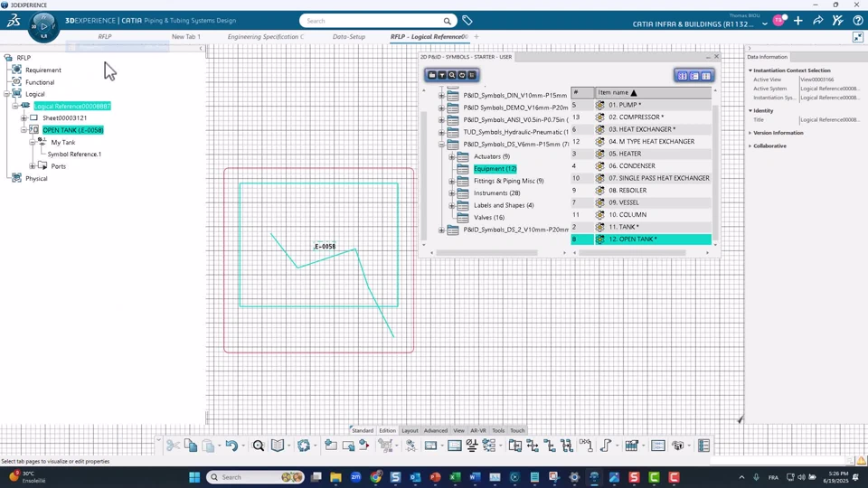Click the rightmost list panel toolbar icon

click(703, 446)
